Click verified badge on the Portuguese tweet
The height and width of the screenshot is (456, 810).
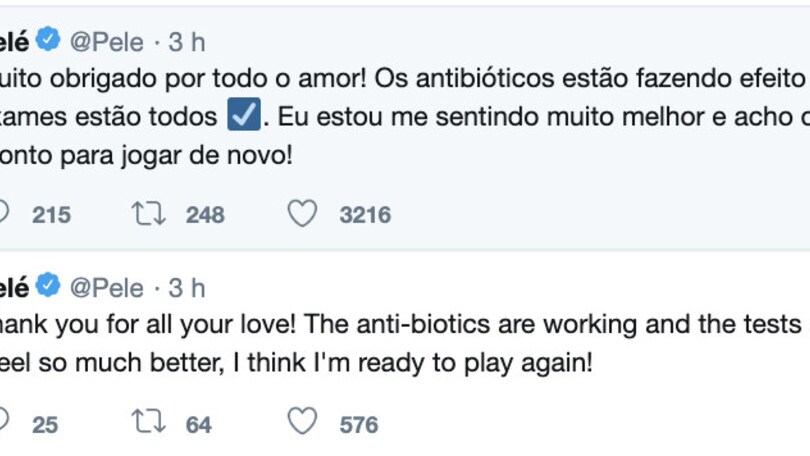click(x=48, y=40)
